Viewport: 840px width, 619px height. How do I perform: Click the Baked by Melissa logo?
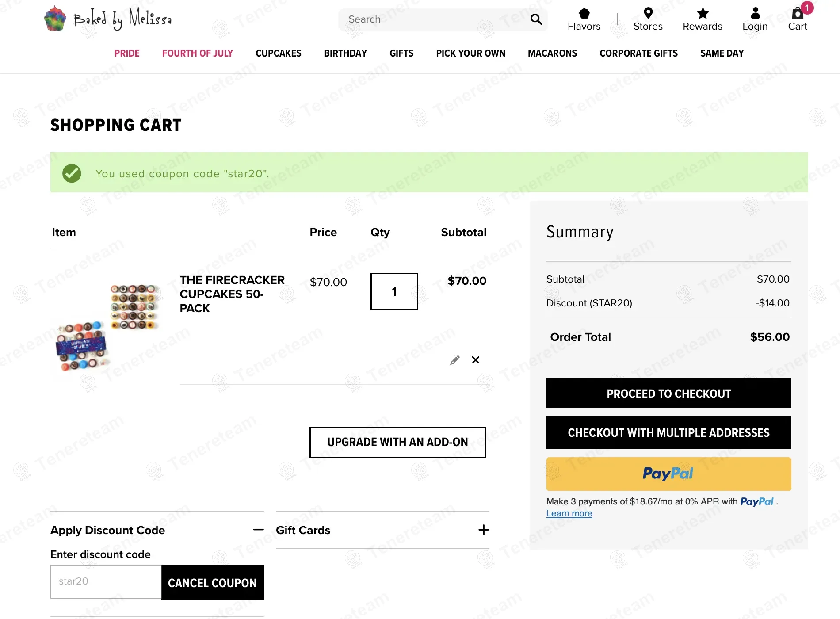coord(107,19)
